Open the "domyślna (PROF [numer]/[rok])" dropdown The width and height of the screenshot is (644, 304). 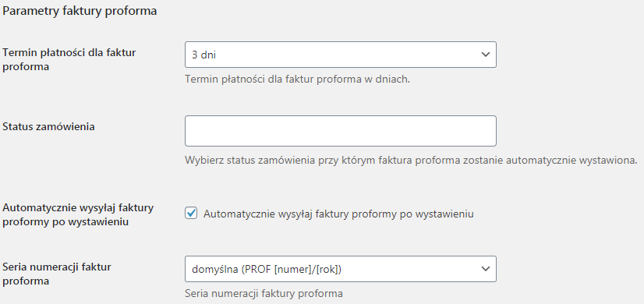tap(341, 269)
